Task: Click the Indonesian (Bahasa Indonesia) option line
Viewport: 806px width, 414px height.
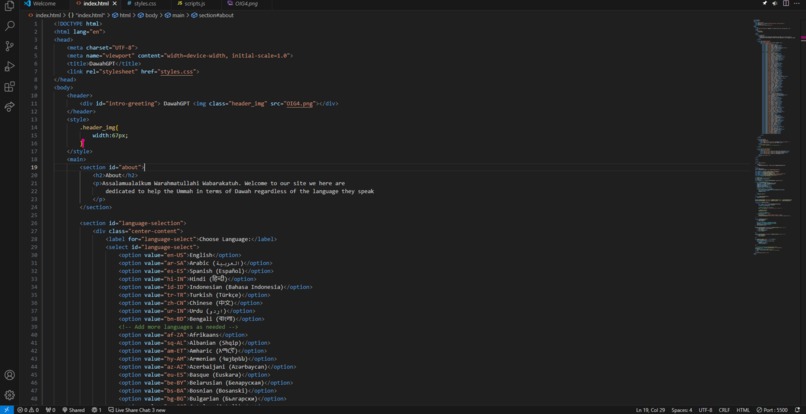Action: point(215,287)
